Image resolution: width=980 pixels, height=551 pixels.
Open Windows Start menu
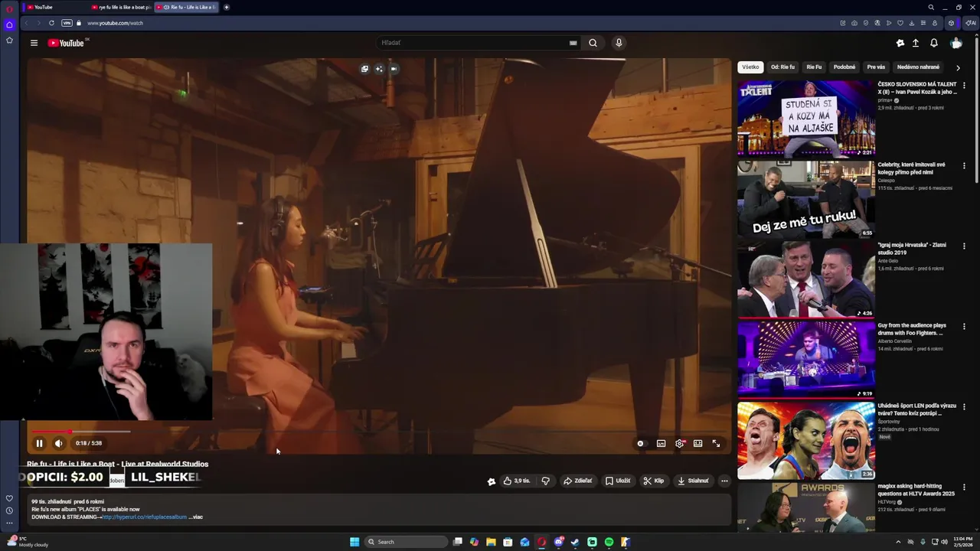point(354,542)
